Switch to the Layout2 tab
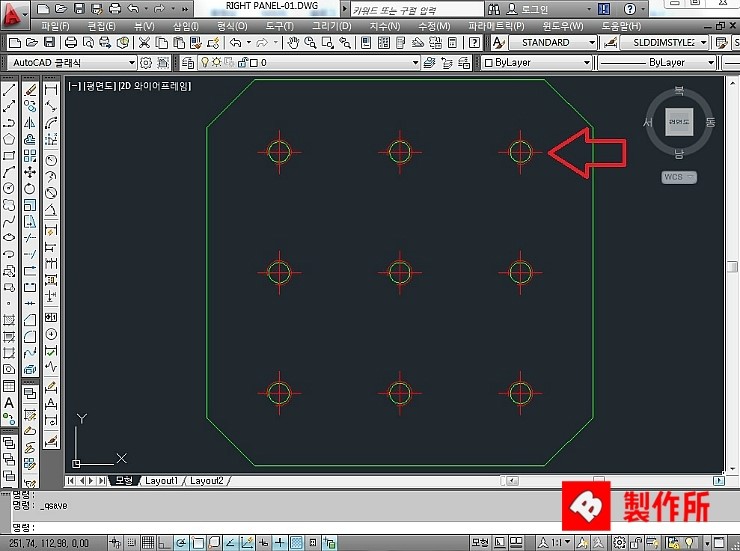Screen dimensions: 740x551 coord(207,481)
